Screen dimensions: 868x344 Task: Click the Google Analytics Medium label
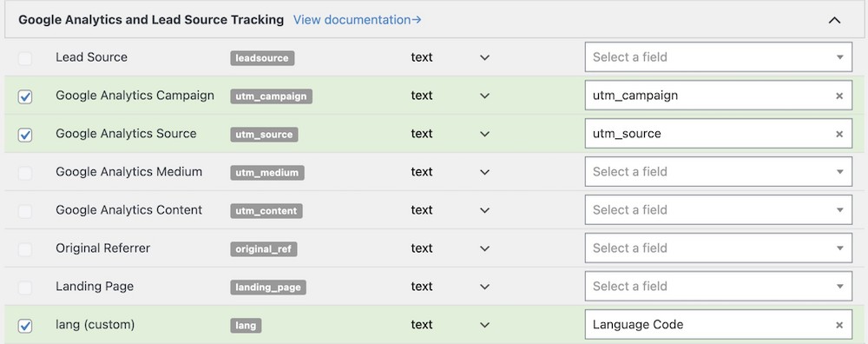tap(128, 172)
